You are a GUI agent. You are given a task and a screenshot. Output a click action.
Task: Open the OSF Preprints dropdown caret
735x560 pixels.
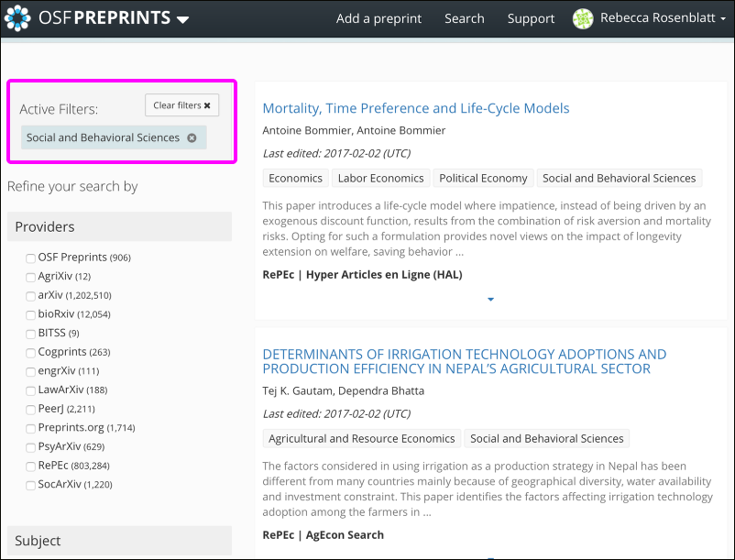[182, 19]
